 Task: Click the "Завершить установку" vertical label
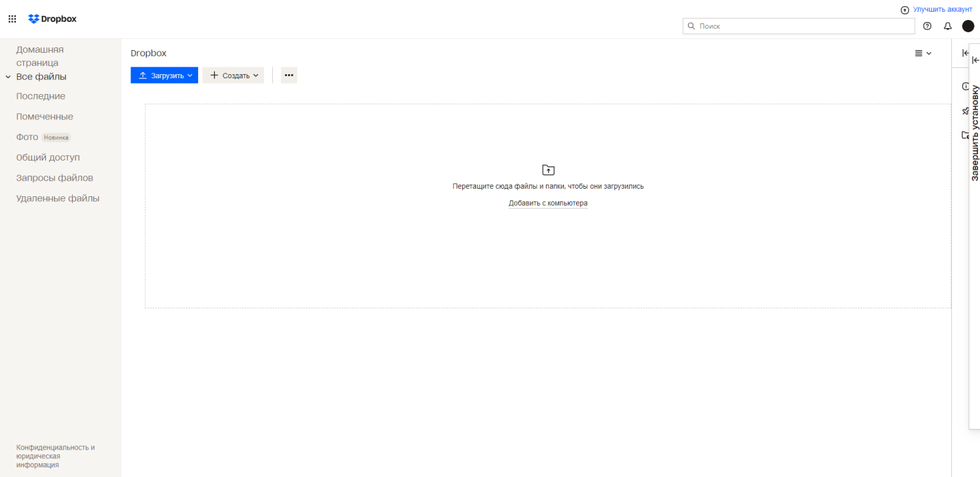click(x=975, y=132)
